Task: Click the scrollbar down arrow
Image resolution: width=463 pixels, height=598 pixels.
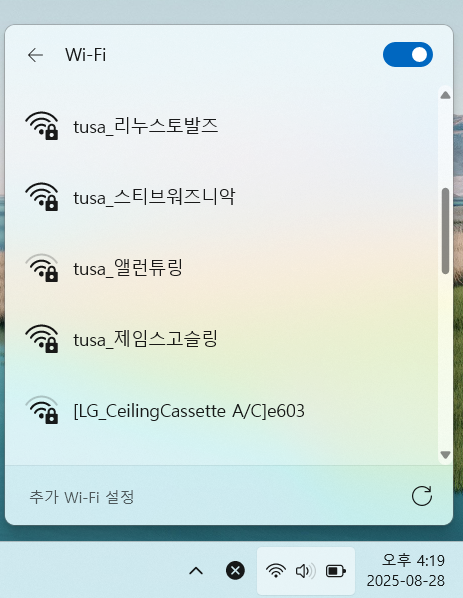Action: (445, 455)
